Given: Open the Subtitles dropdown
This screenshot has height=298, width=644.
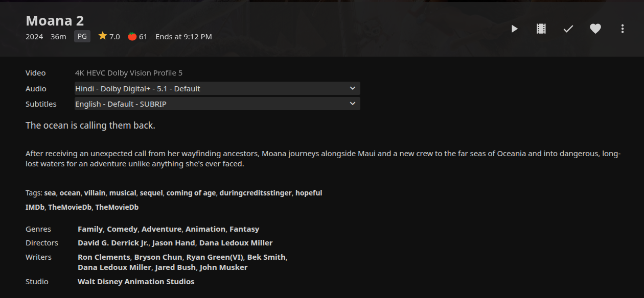Looking at the screenshot, I should coord(217,104).
